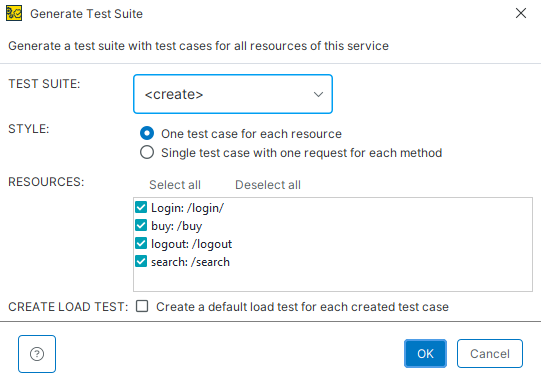Click the SoapUI app icon in title bar
This screenshot has width=541, height=383.
pyautogui.click(x=14, y=13)
